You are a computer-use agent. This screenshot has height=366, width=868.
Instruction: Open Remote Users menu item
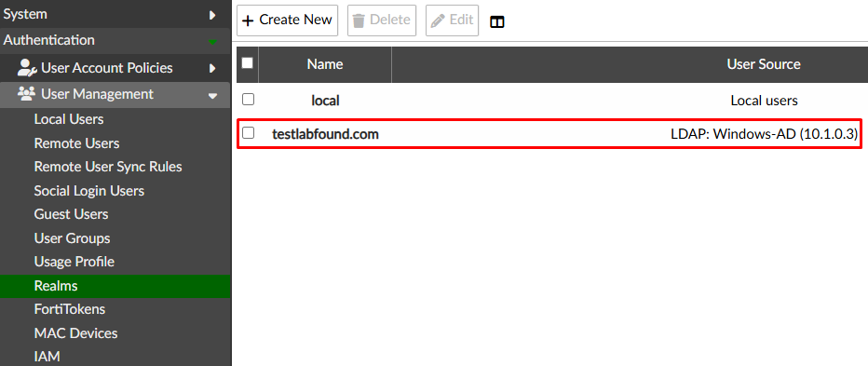click(76, 143)
